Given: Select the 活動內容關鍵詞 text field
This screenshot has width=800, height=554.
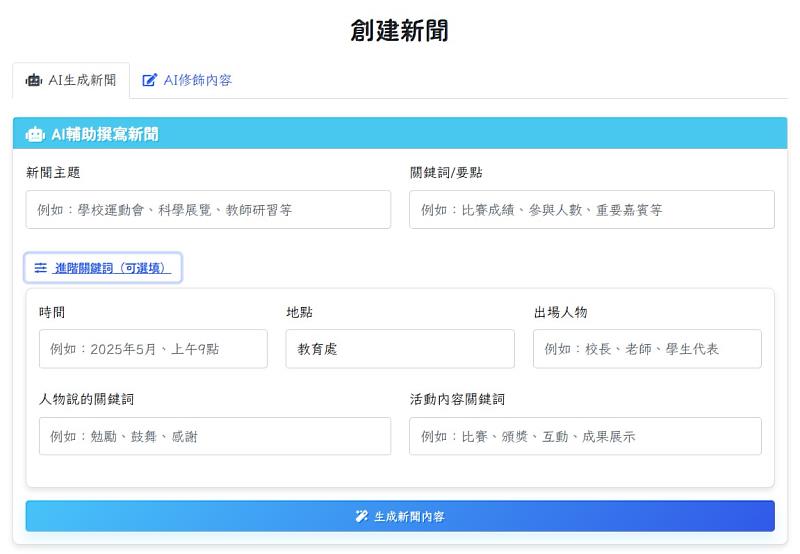Looking at the screenshot, I should [x=585, y=436].
